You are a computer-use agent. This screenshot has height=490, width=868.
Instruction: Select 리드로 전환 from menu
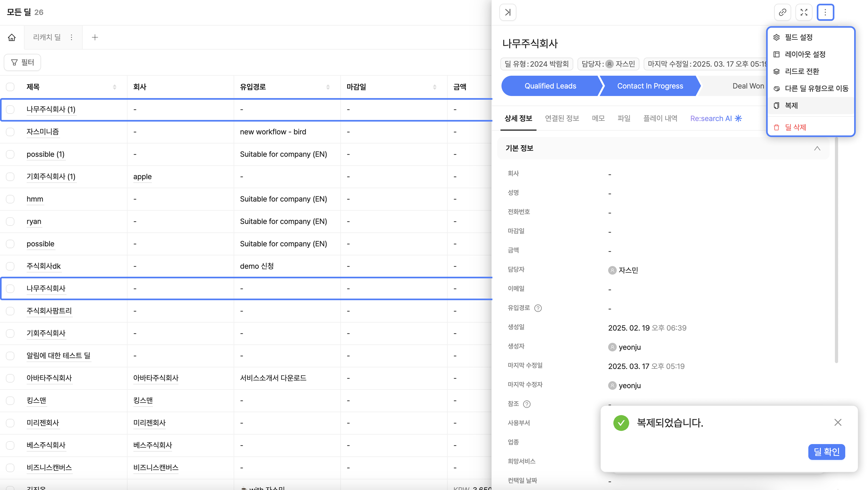tap(802, 71)
